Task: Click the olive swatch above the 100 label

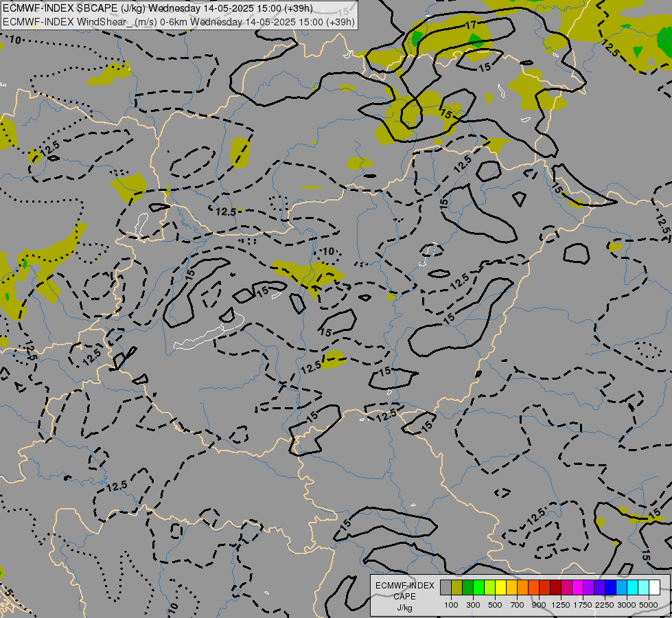Action: click(457, 587)
